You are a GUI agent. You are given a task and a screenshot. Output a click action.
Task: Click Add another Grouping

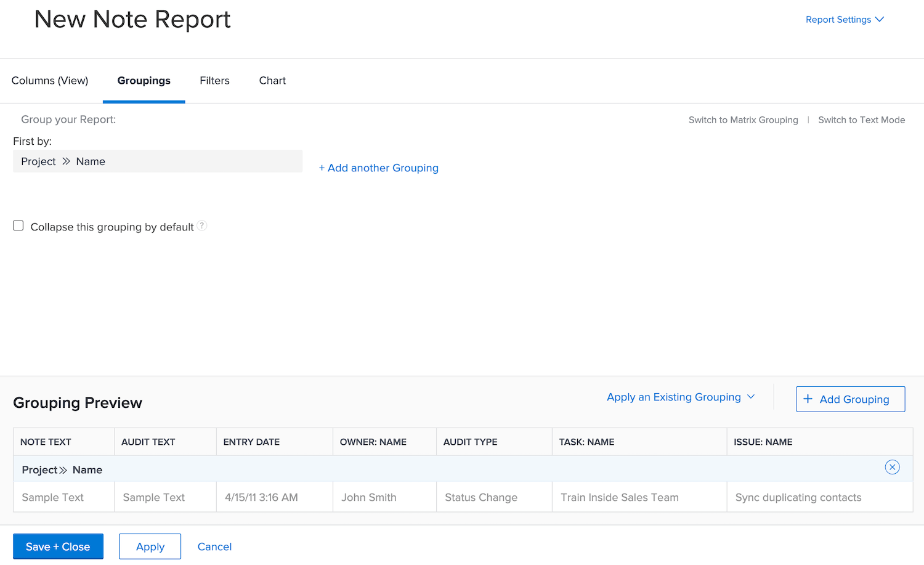point(378,168)
